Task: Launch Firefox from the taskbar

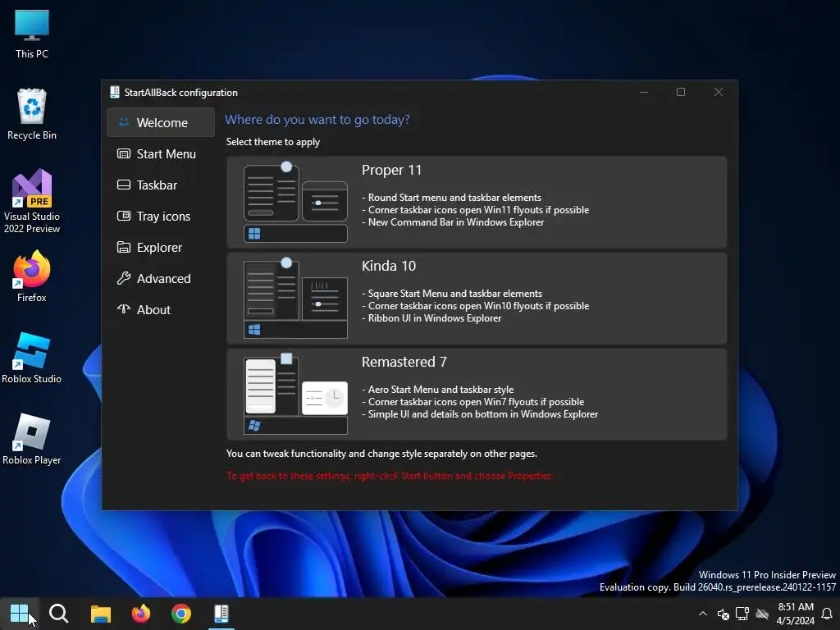Action: (141, 614)
